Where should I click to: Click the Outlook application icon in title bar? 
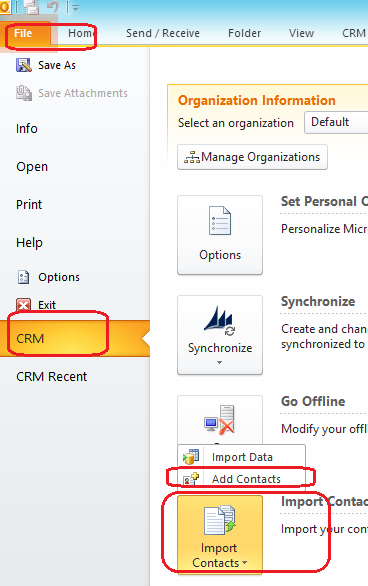tap(5, 7)
